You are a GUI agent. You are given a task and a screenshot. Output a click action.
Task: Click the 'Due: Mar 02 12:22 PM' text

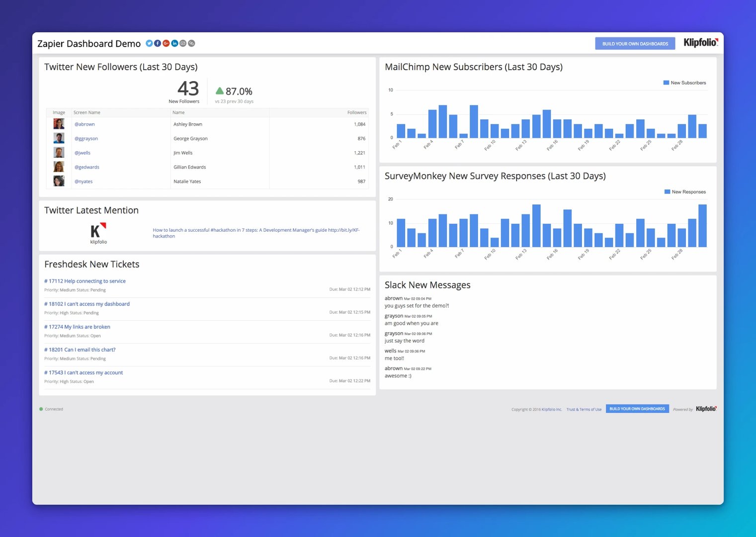tap(350, 381)
